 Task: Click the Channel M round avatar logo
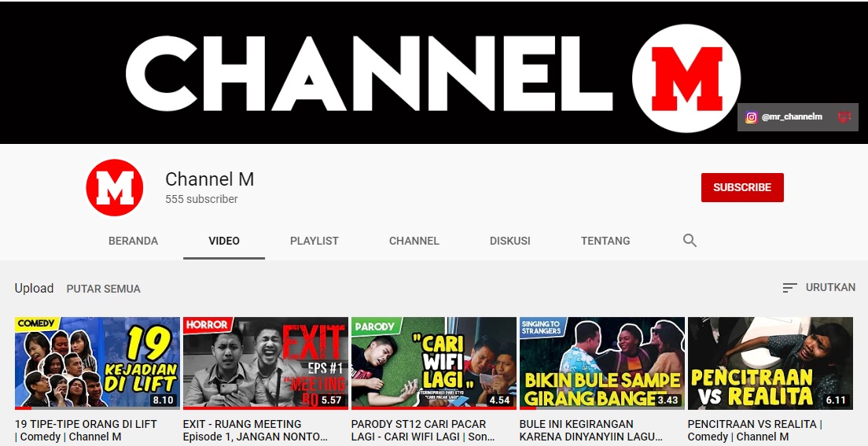tap(115, 188)
